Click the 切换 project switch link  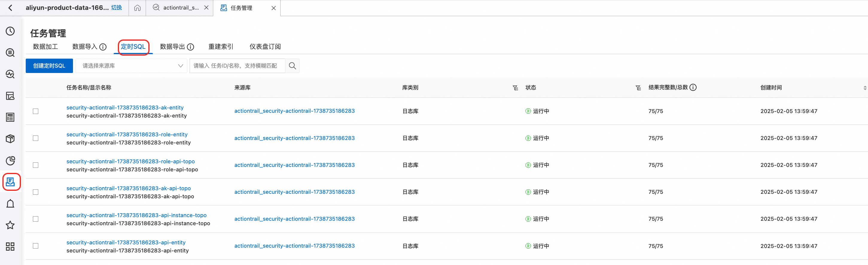pos(117,7)
